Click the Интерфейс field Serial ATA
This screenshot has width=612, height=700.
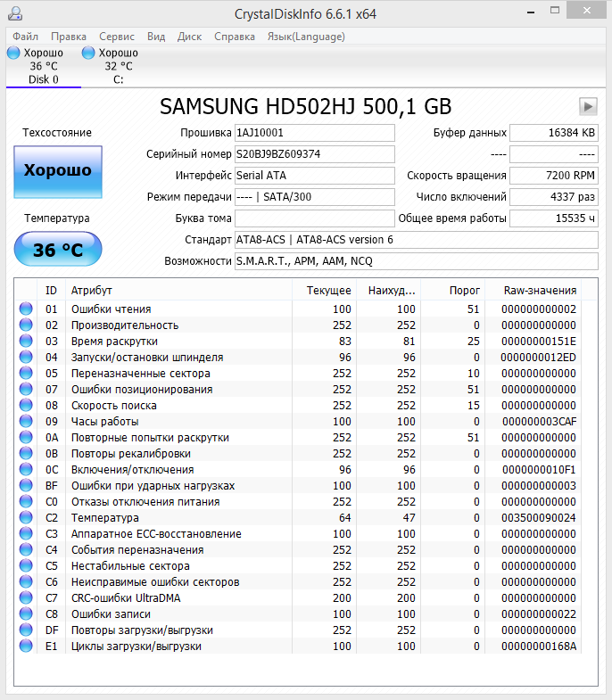(315, 176)
